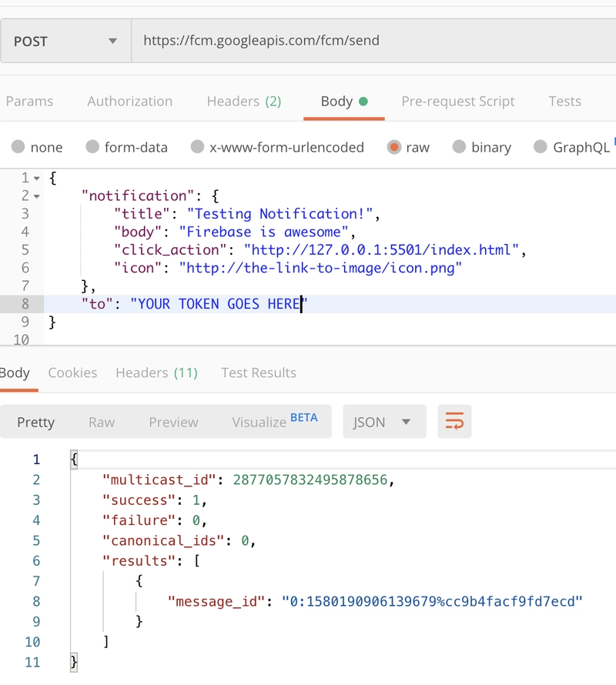Collapse the notification object at line 2
Viewport: 616px width, 685px height.
pos(37,196)
